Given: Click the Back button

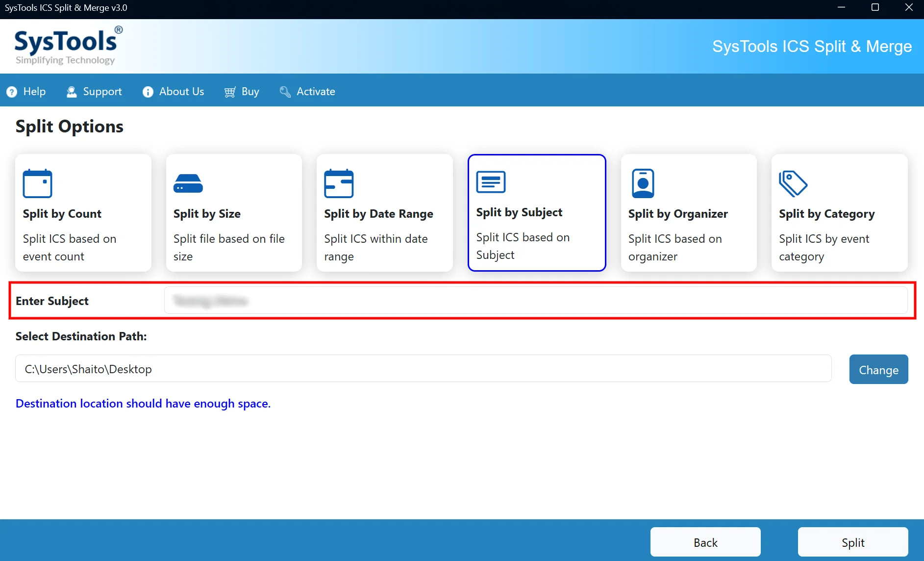Looking at the screenshot, I should pos(705,542).
